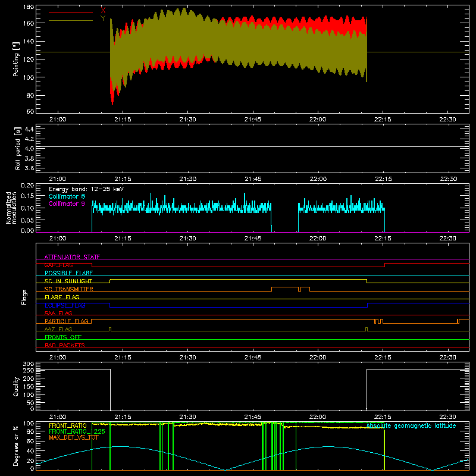The image size is (476, 476).
Task: Click the PARTICLE_FLAG label
Action: tap(67, 321)
